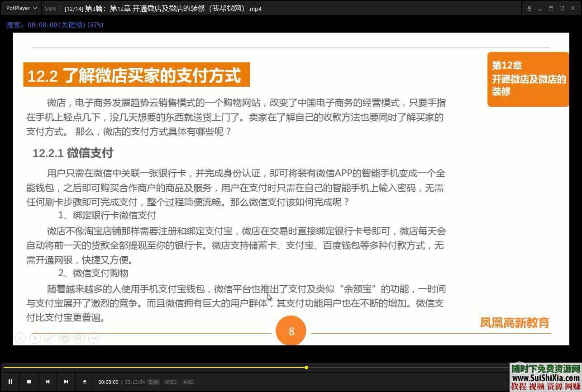Open a file with the eject icon
582x392 pixels.
(85, 382)
